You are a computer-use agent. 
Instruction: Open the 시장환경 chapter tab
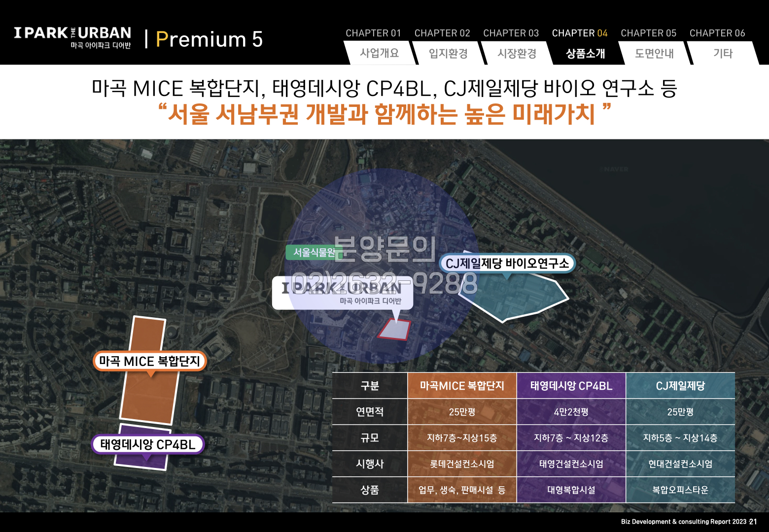[517, 53]
